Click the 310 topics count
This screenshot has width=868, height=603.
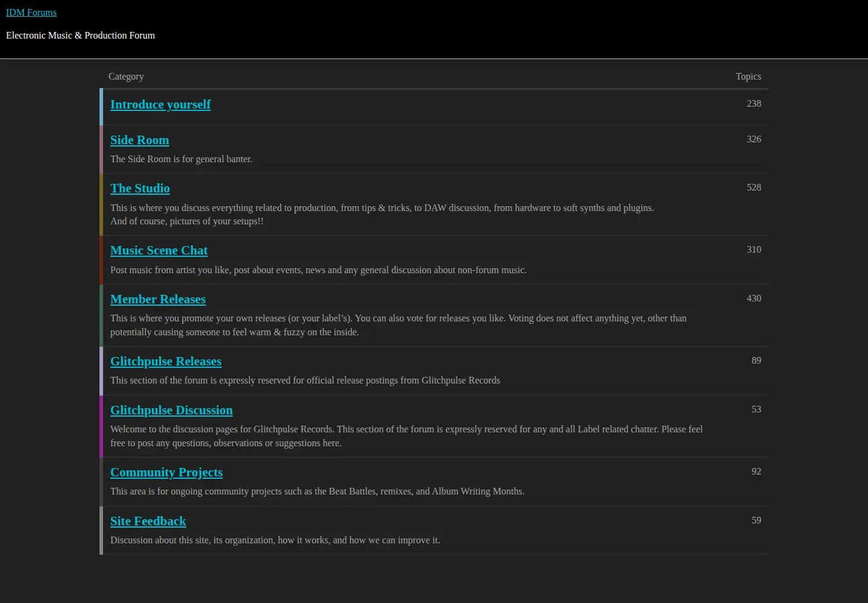(754, 250)
